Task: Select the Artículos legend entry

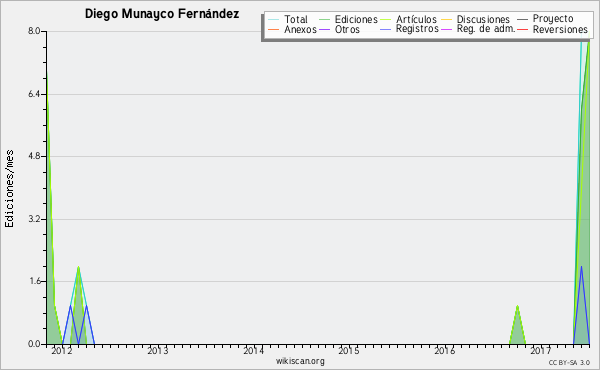Action: coord(416,19)
